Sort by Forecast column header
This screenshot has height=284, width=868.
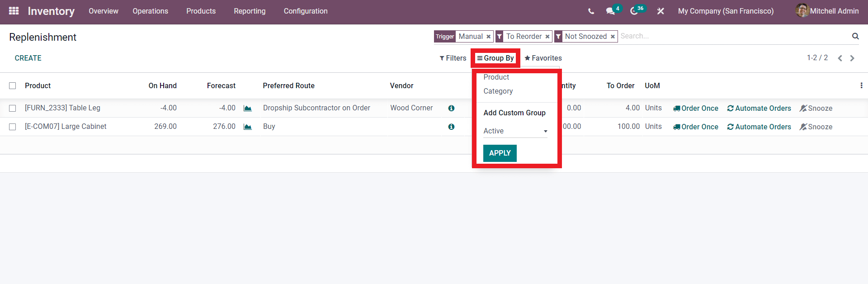(x=221, y=85)
